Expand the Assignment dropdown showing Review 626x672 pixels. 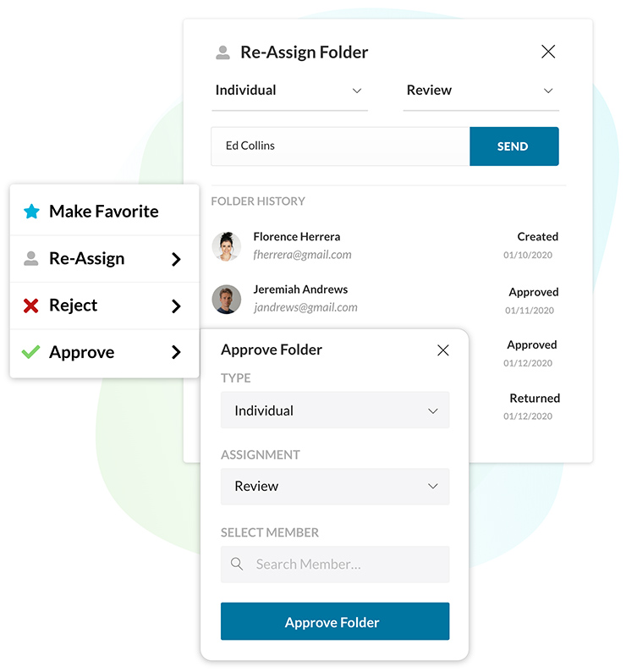pos(335,487)
